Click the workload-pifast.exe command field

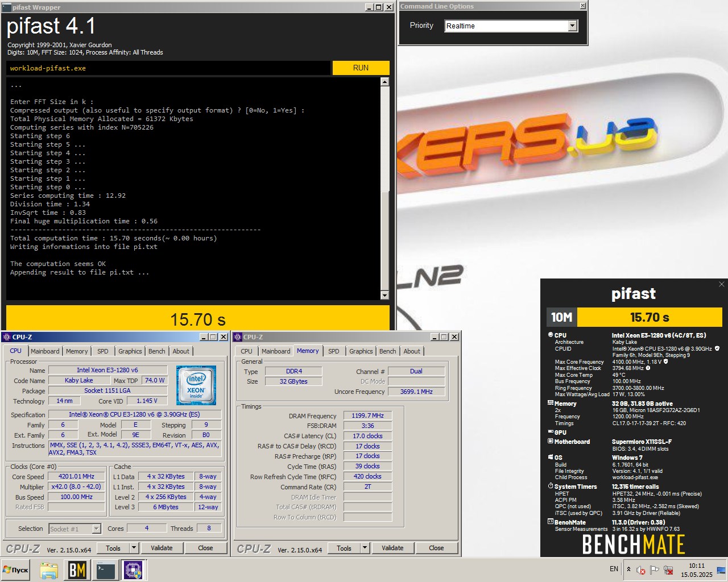pyautogui.click(x=168, y=68)
